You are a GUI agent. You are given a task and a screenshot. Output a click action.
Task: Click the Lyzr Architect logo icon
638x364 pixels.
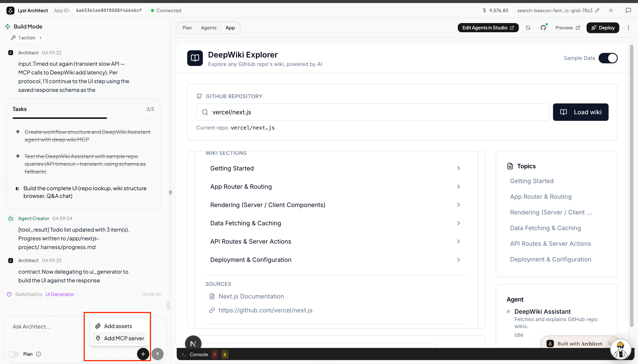[x=10, y=10]
